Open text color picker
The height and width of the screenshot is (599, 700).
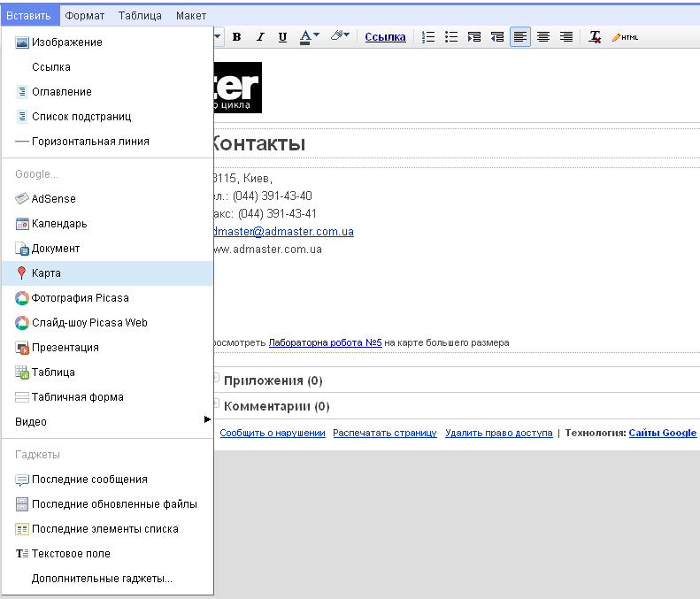click(x=310, y=37)
